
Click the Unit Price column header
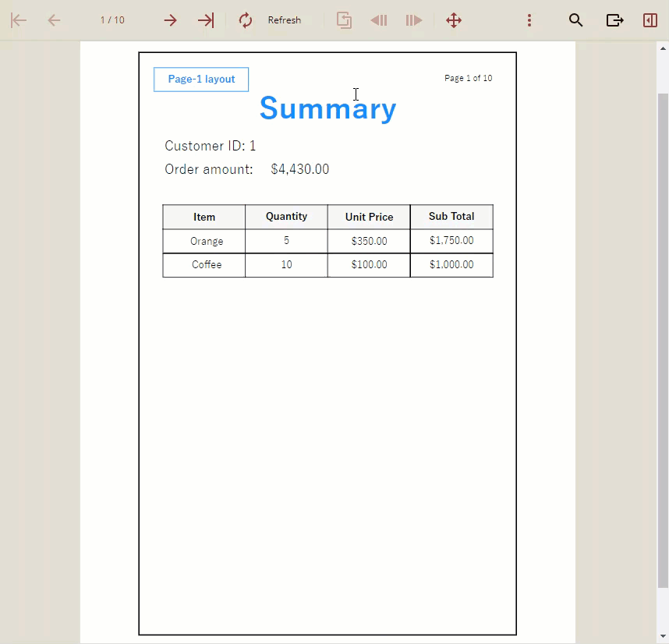coord(369,217)
